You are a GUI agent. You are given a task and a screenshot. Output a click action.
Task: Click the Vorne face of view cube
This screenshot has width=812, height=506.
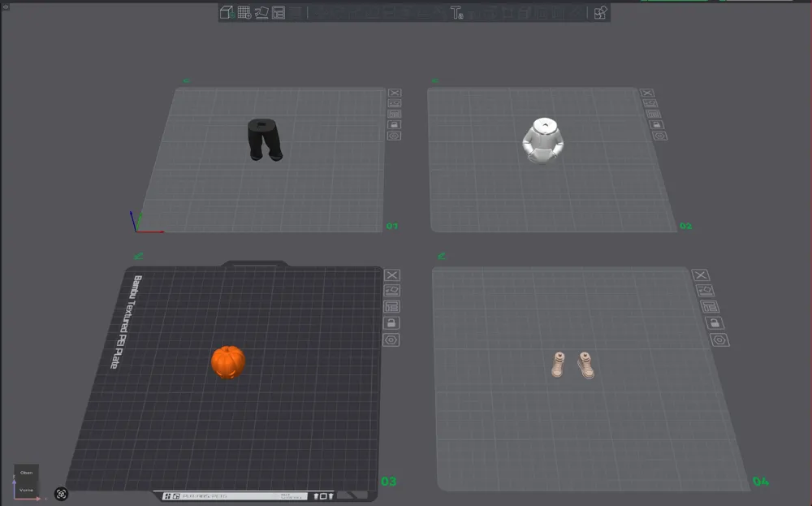27,490
